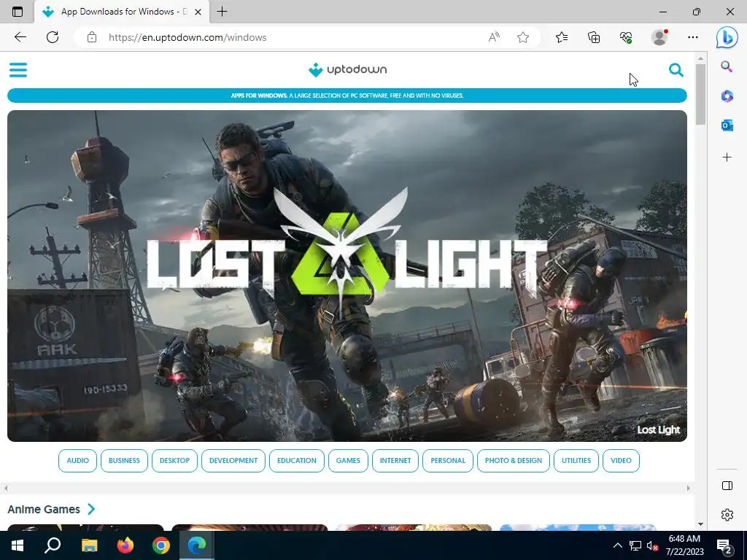Open the VIDEO category

(622, 461)
